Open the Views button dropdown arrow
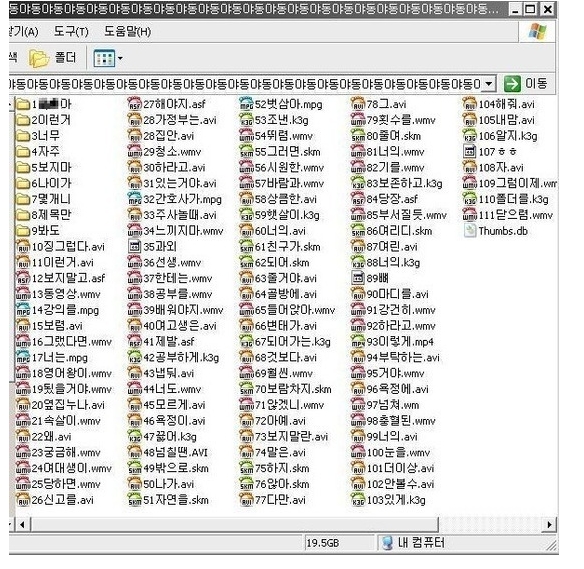The image size is (584, 569). click(x=120, y=58)
